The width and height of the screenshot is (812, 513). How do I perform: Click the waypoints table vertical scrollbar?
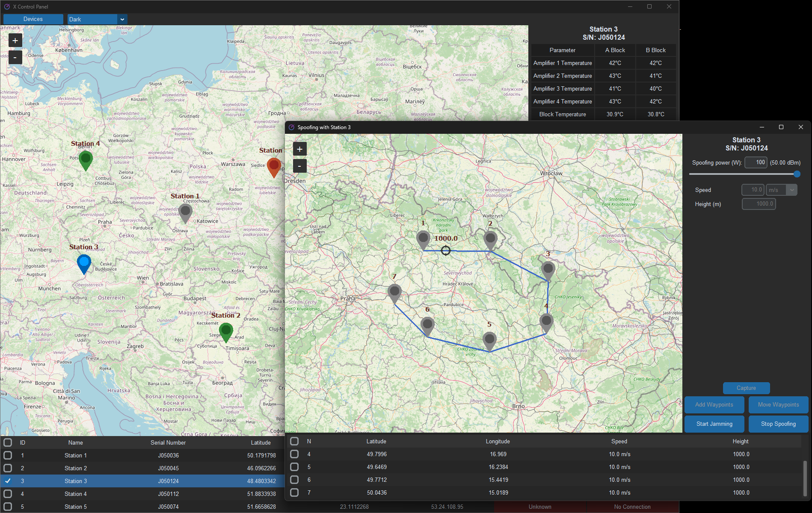(x=805, y=478)
